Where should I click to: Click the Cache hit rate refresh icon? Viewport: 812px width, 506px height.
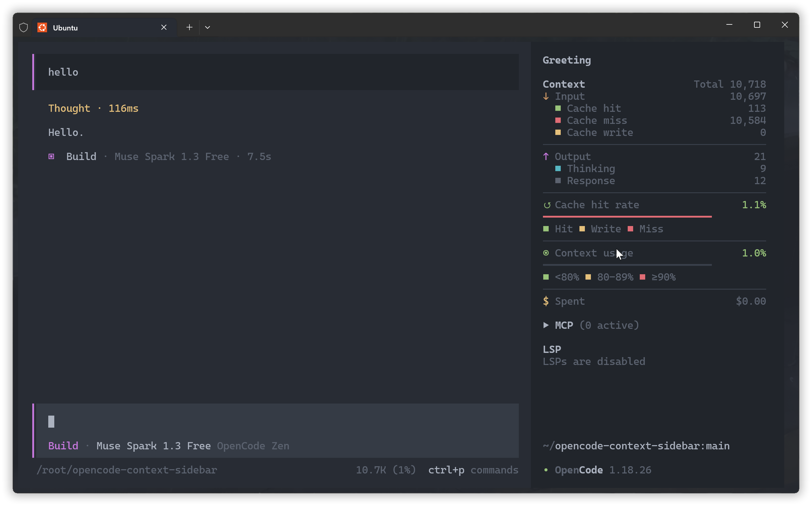click(547, 205)
